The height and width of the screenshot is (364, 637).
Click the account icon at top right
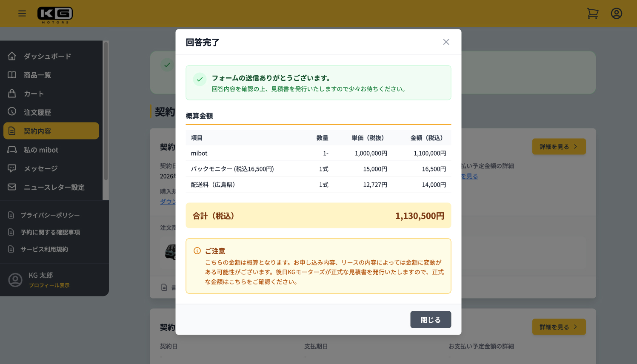[616, 13]
